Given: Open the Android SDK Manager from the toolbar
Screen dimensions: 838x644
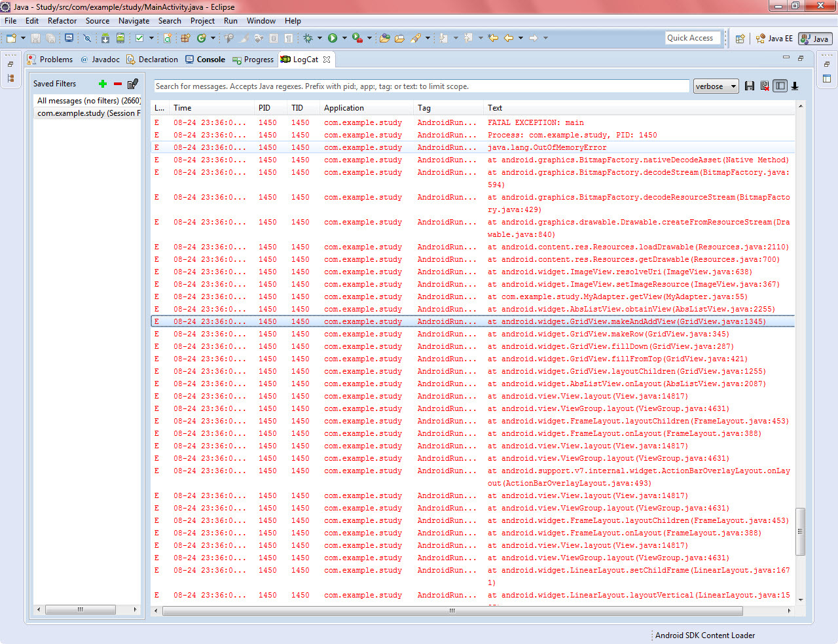Looking at the screenshot, I should 105,39.
